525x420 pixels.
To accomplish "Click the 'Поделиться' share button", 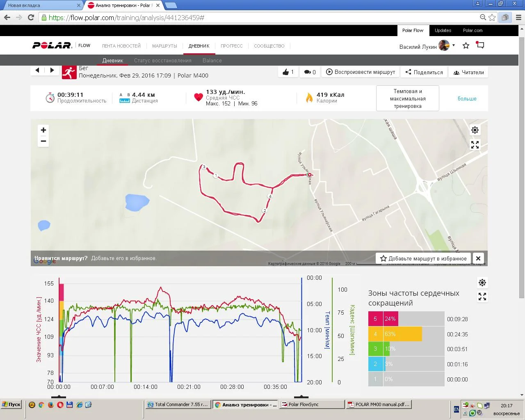I will (424, 72).
